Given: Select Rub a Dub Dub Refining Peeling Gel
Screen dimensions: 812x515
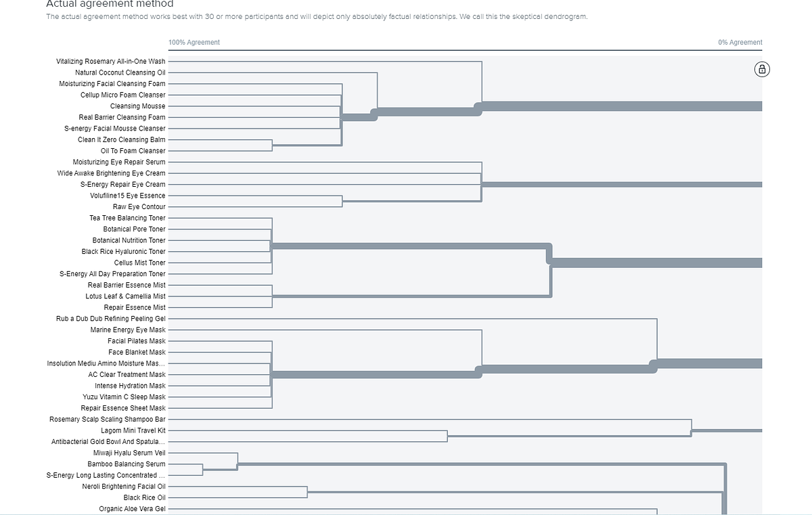Looking at the screenshot, I should 110,318.
